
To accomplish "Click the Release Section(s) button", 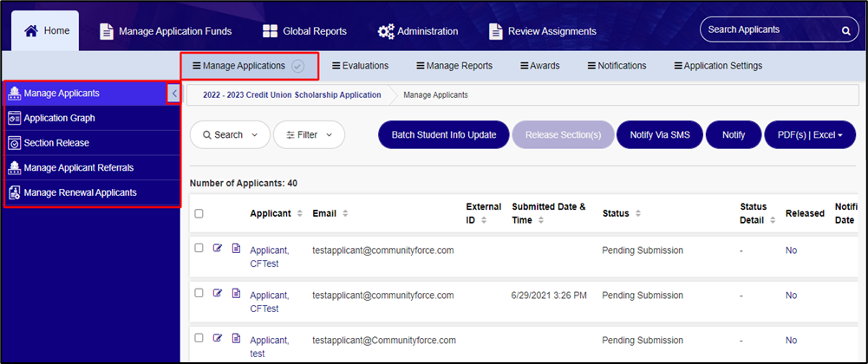I will pos(563,135).
